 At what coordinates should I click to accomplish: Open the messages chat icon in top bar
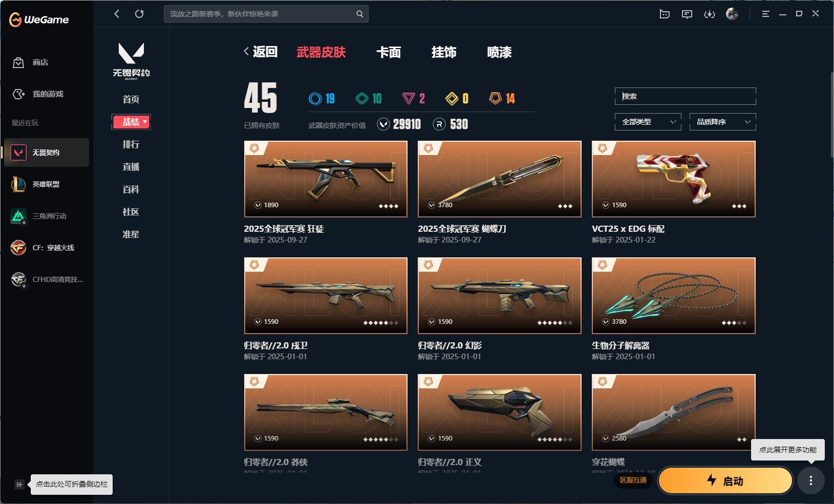coord(687,14)
